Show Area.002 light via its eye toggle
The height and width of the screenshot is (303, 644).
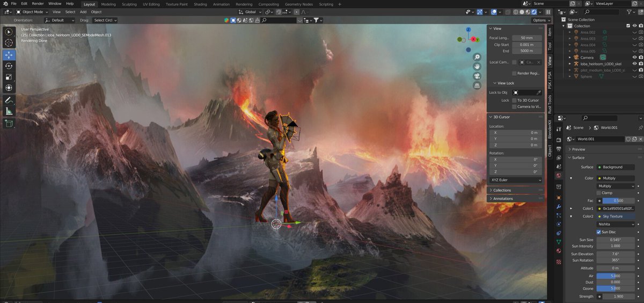(x=634, y=32)
